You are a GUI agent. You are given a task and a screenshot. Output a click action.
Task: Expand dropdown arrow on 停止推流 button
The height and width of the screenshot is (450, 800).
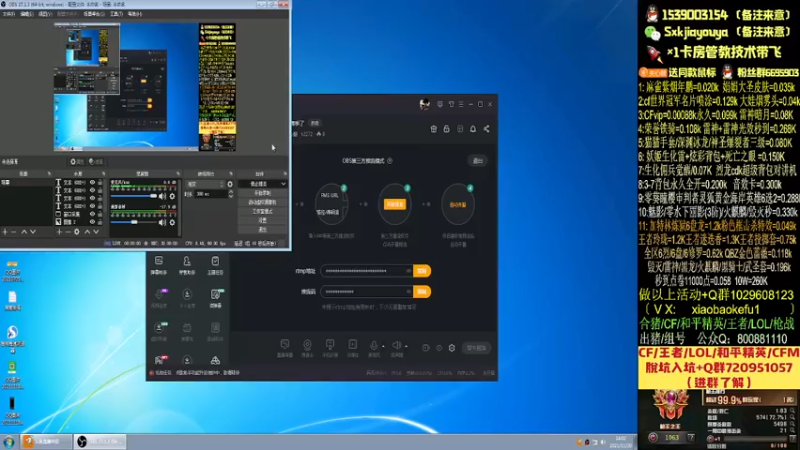click(x=283, y=184)
